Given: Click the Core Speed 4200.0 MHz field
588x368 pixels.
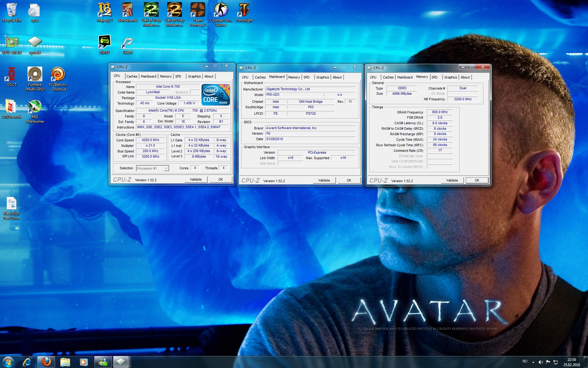Looking at the screenshot, I should (150, 140).
